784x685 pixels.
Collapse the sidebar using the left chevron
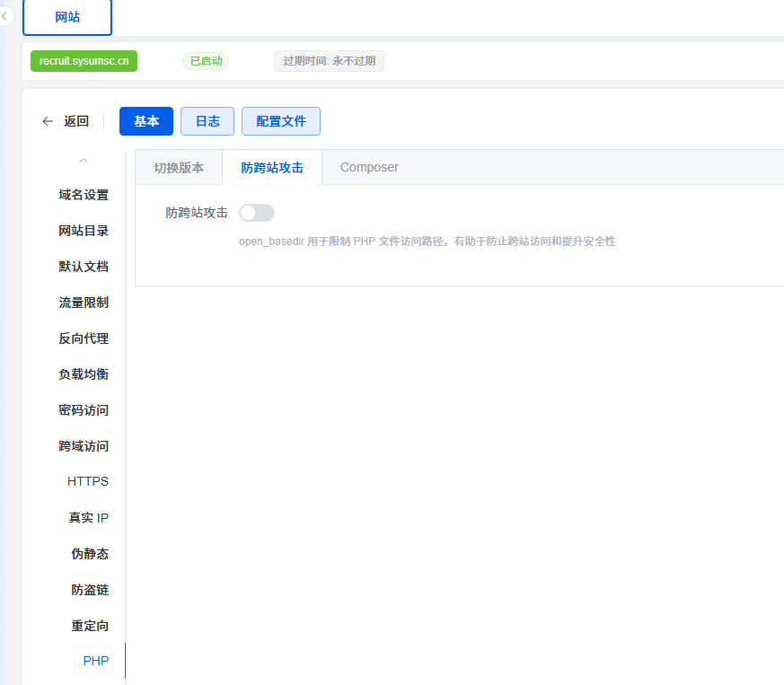(x=4, y=16)
